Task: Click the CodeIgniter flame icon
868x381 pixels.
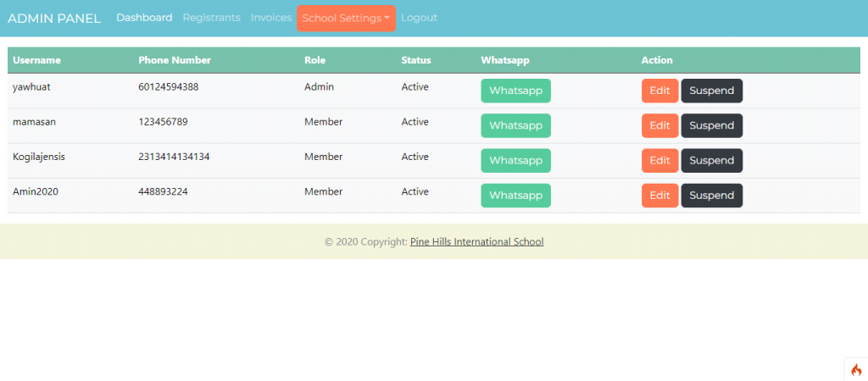Action: [855, 369]
